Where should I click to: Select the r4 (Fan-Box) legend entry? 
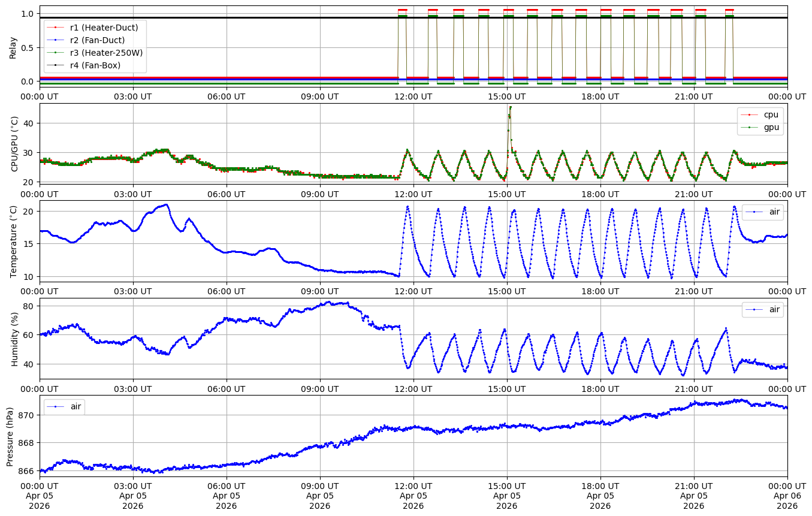click(95, 65)
